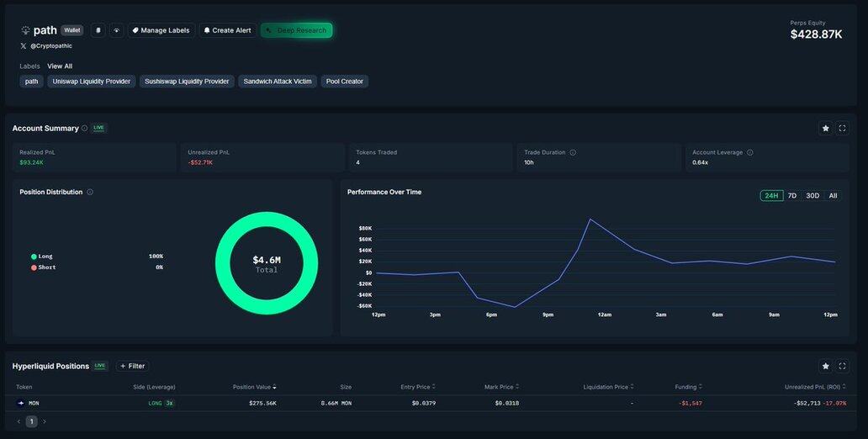Image resolution: width=868 pixels, height=439 pixels.
Task: Click the info icon beside Position Distribution
Action: click(x=90, y=192)
